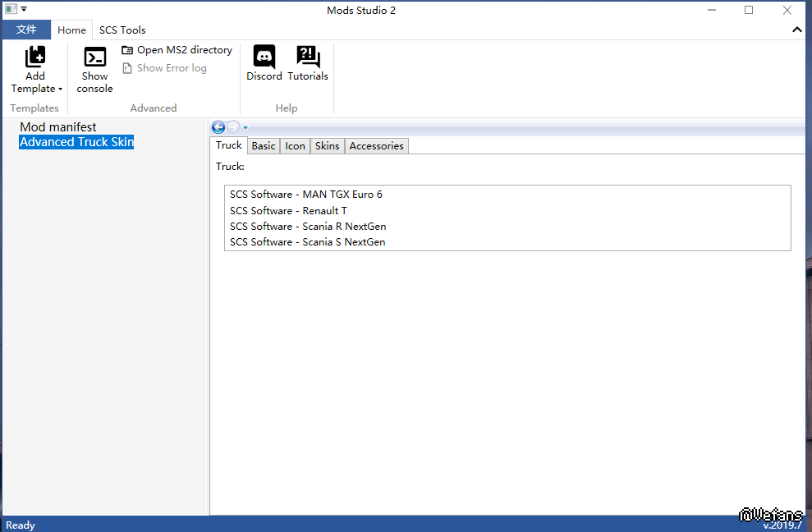This screenshot has width=812, height=532.
Task: Select Mod manifest in the left panel
Action: [x=58, y=127]
